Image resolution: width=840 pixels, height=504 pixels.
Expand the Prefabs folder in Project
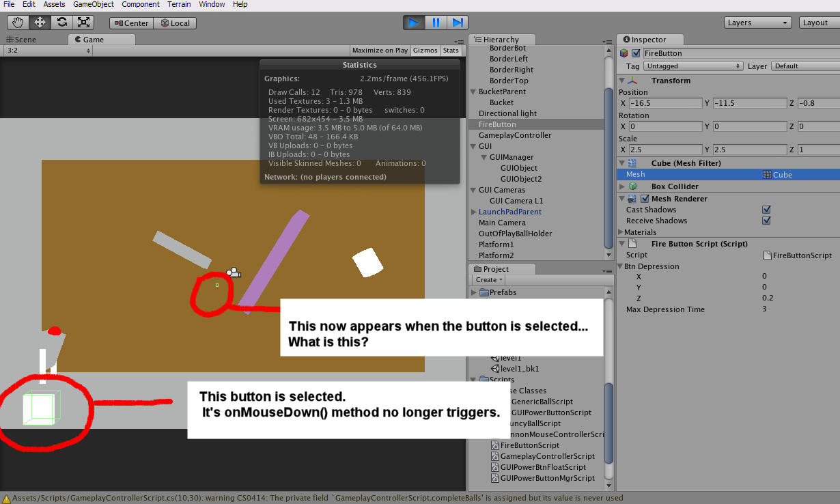tap(474, 292)
